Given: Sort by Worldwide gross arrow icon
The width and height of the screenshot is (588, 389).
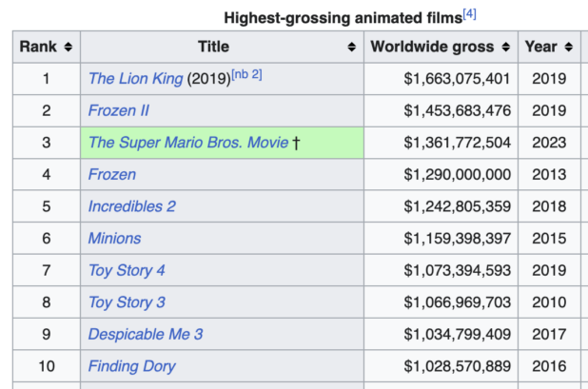Looking at the screenshot, I should point(506,47).
